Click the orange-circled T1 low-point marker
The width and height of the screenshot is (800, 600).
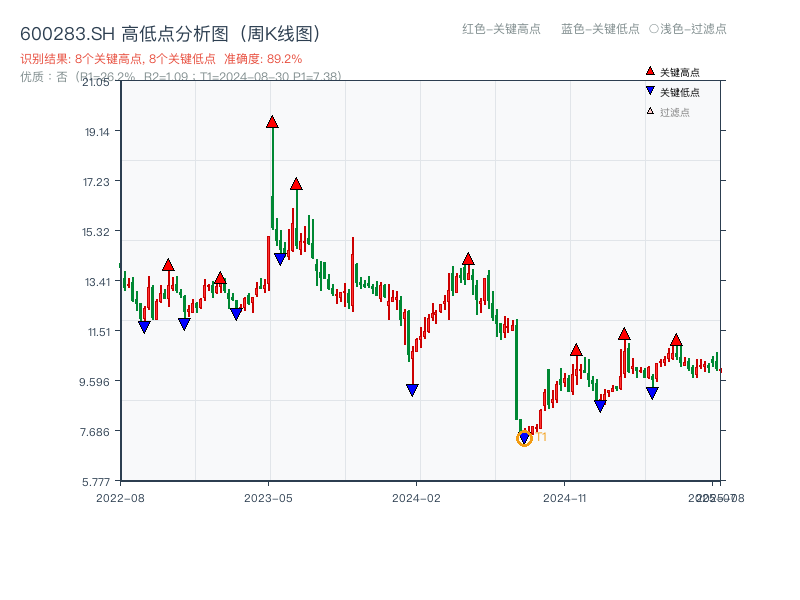[524, 438]
